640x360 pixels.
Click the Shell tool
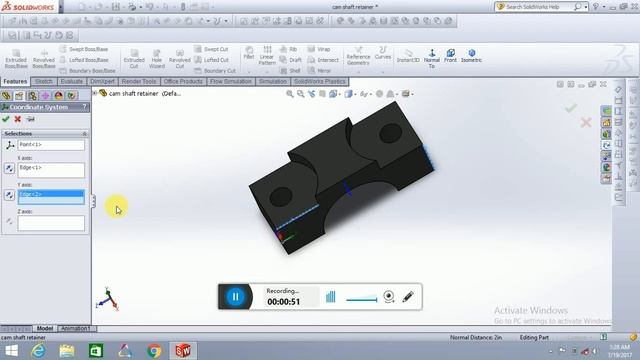tap(290, 71)
